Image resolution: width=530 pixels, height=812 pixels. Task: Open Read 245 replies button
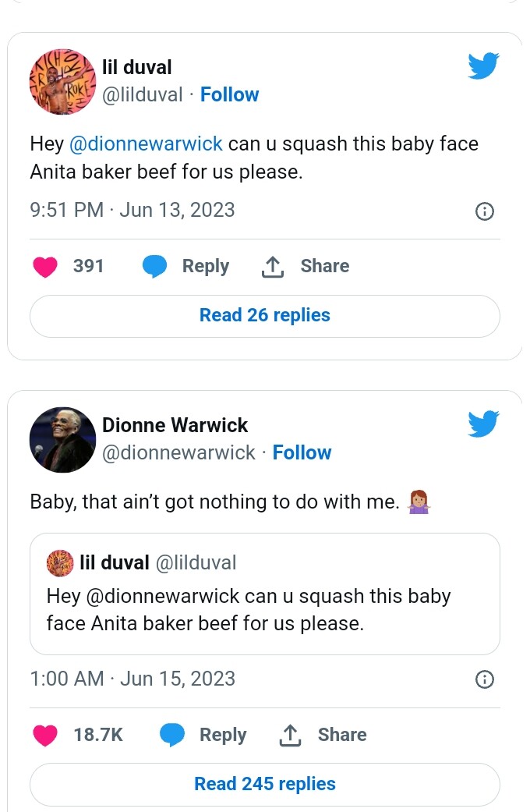(x=265, y=785)
